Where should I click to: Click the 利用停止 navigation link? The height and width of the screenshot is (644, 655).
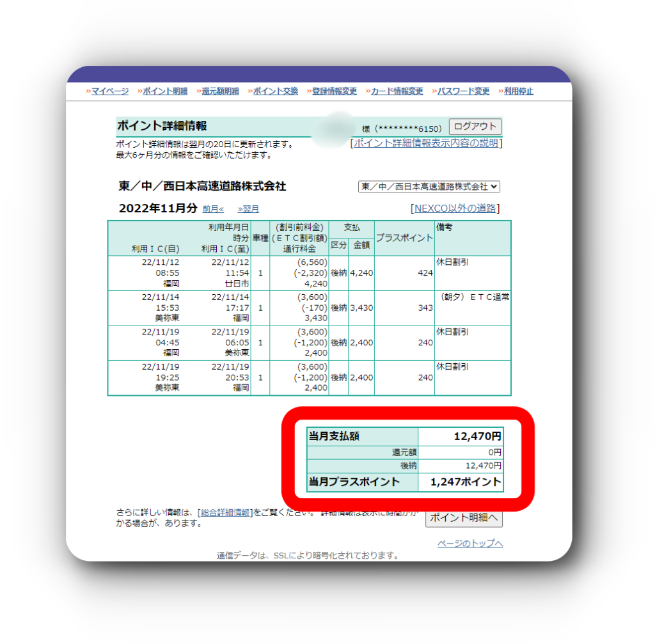click(518, 91)
